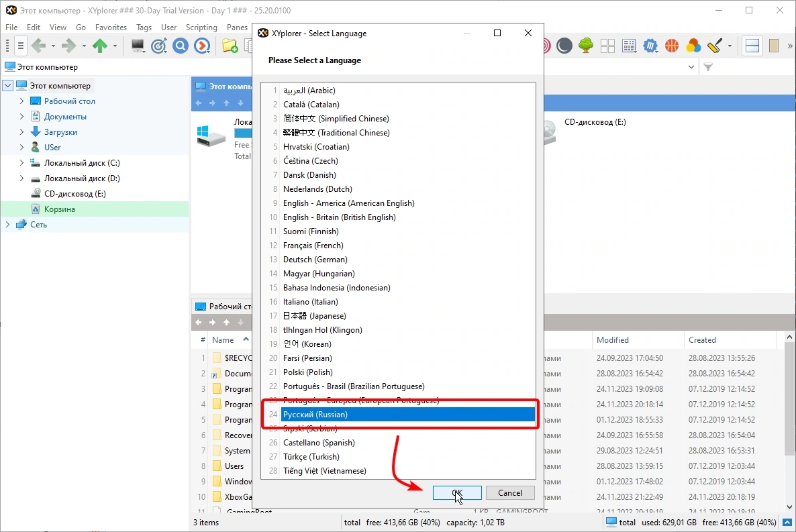Image resolution: width=796 pixels, height=532 pixels.
Task: Open the paint roller dropdown arrow
Action: 730,46
